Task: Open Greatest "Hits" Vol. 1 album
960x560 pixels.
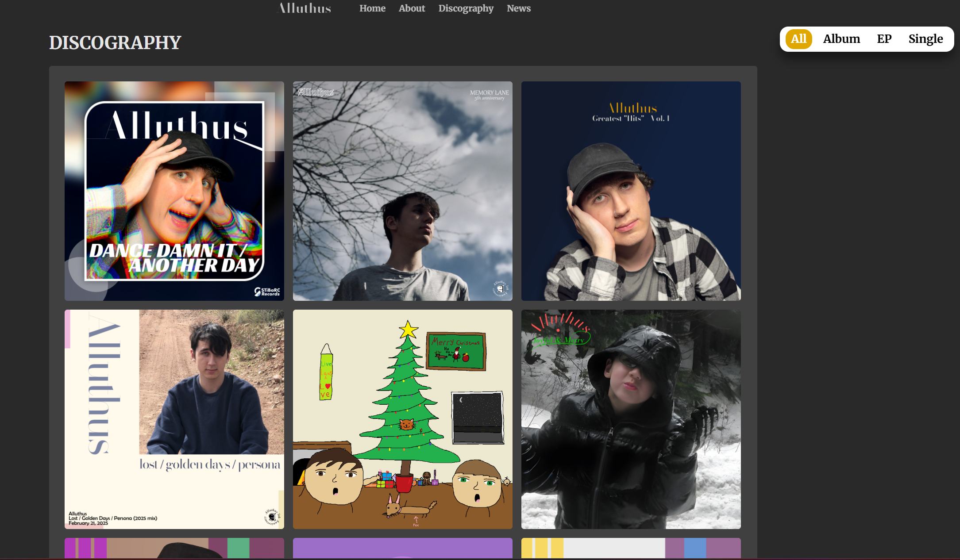Action: click(631, 191)
